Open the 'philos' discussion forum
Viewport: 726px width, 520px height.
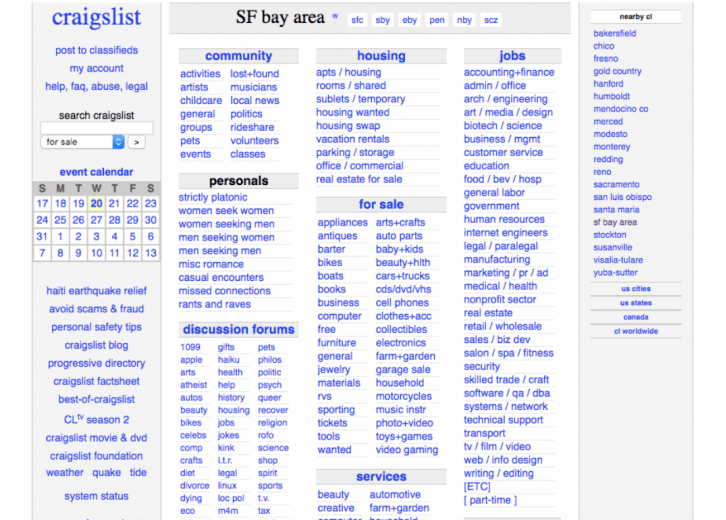pyautogui.click(x=270, y=360)
